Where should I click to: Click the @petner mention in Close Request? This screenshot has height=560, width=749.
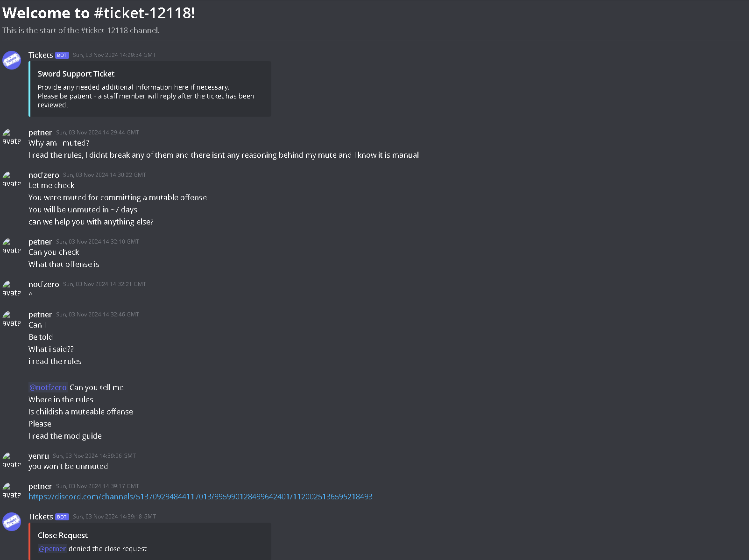(52, 549)
